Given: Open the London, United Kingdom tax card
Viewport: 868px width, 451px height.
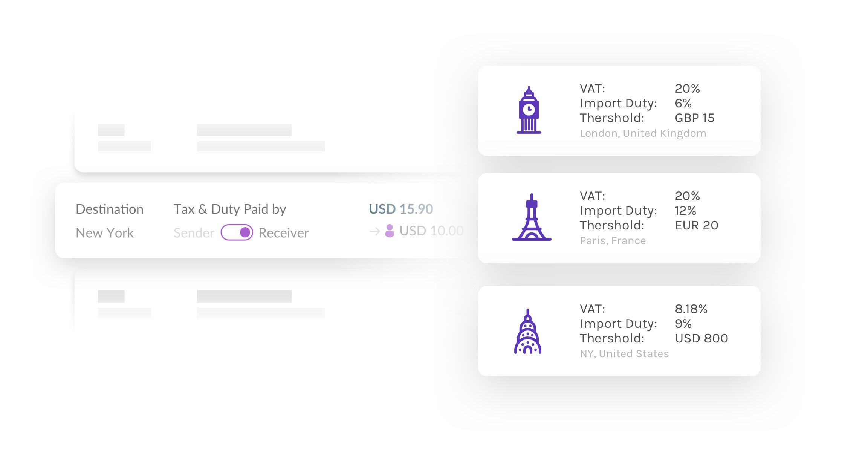Looking at the screenshot, I should (619, 111).
